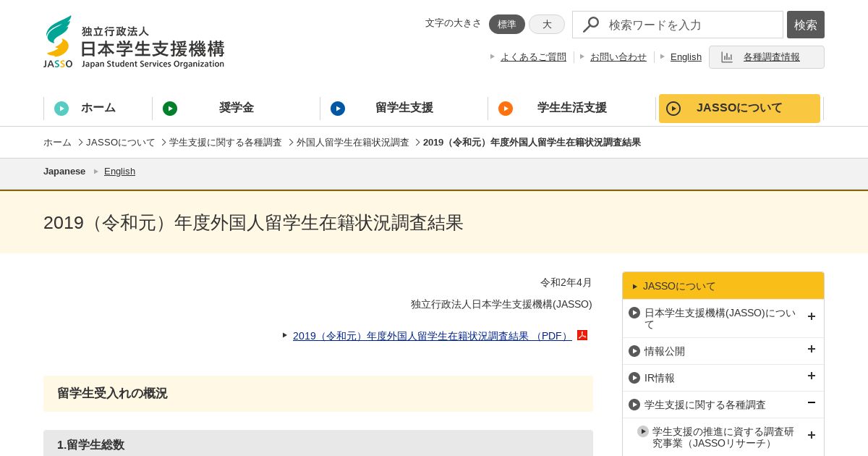Expand the JASSOリサーチ sidebar subsection
This screenshot has width=868, height=456.
812,435
